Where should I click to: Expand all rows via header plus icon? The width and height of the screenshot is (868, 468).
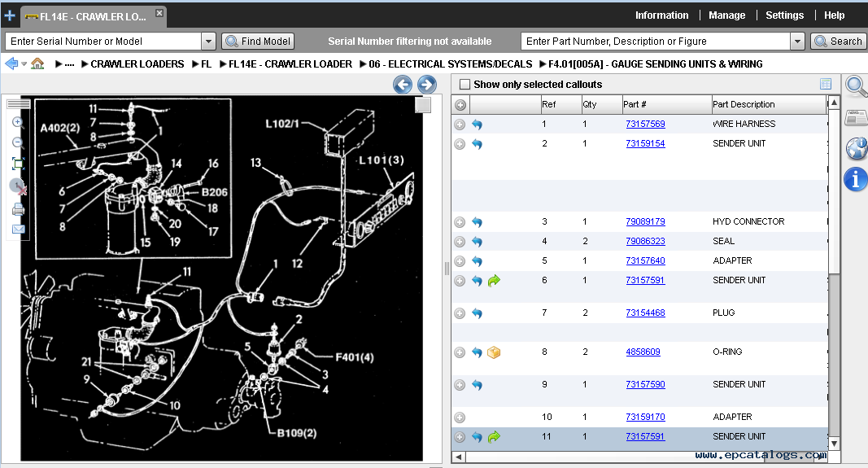(460, 105)
